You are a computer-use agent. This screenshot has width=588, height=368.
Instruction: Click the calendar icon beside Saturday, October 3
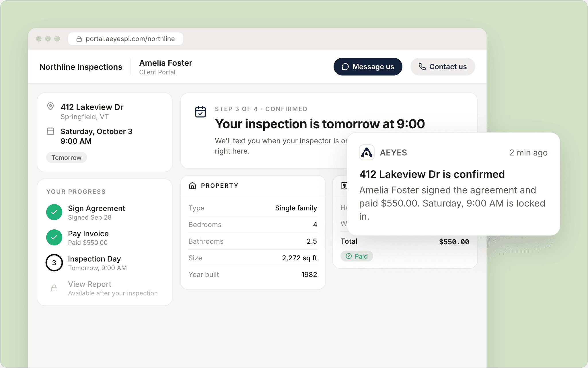(50, 131)
